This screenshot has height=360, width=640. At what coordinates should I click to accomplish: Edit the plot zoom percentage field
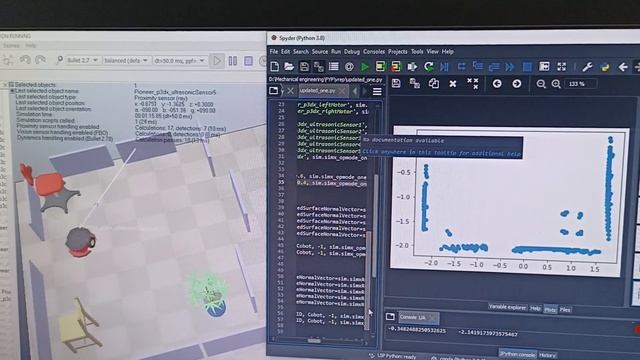580,84
